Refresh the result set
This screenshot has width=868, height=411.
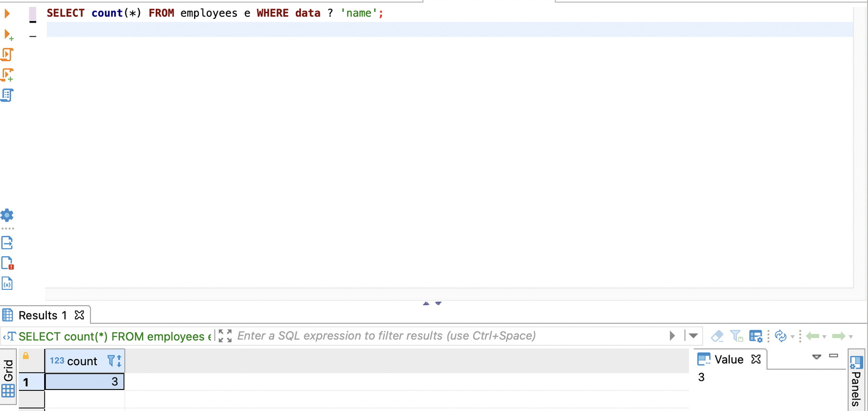coord(781,336)
